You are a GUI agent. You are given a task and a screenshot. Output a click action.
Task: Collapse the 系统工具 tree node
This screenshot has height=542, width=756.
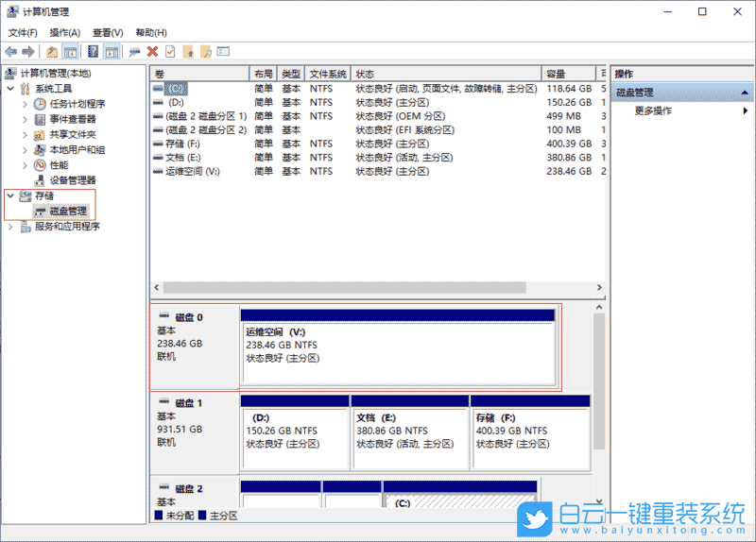pyautogui.click(x=11, y=89)
